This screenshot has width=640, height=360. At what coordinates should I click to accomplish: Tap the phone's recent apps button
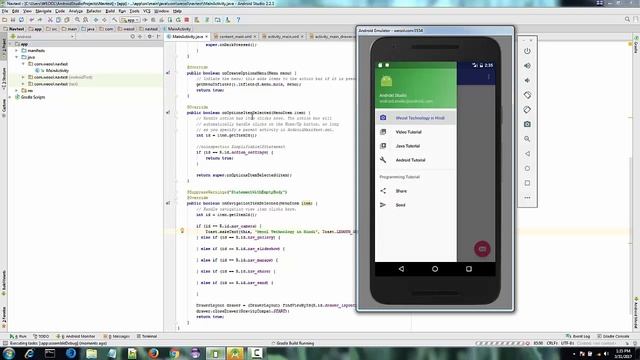[x=469, y=269]
